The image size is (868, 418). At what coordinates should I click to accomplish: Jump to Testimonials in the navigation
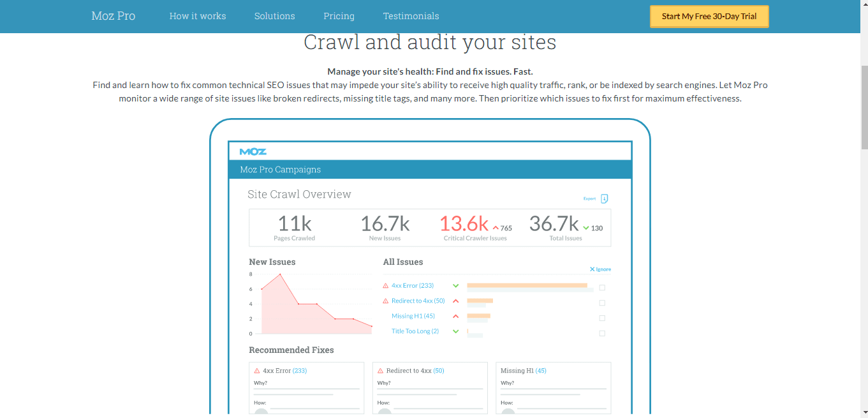[x=411, y=16]
